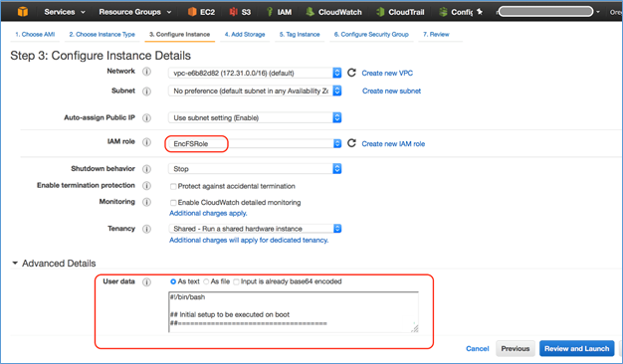Show info for Subnet field

(146, 91)
